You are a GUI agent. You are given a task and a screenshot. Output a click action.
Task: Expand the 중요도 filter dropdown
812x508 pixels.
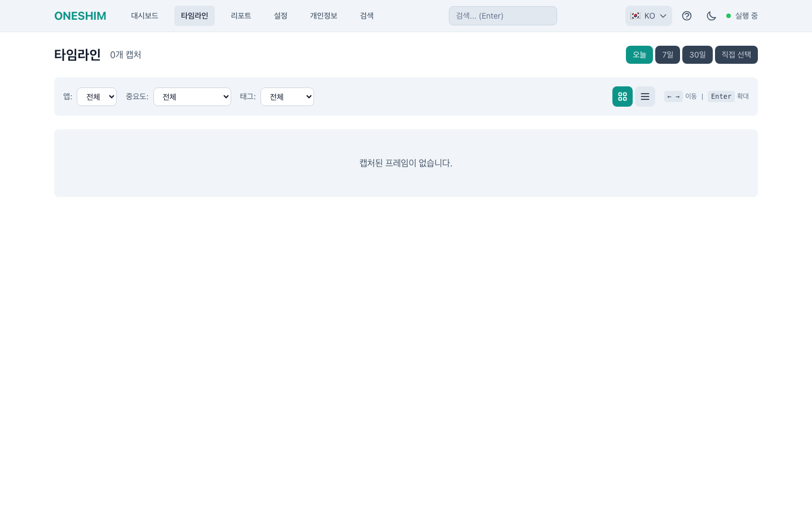pos(192,97)
